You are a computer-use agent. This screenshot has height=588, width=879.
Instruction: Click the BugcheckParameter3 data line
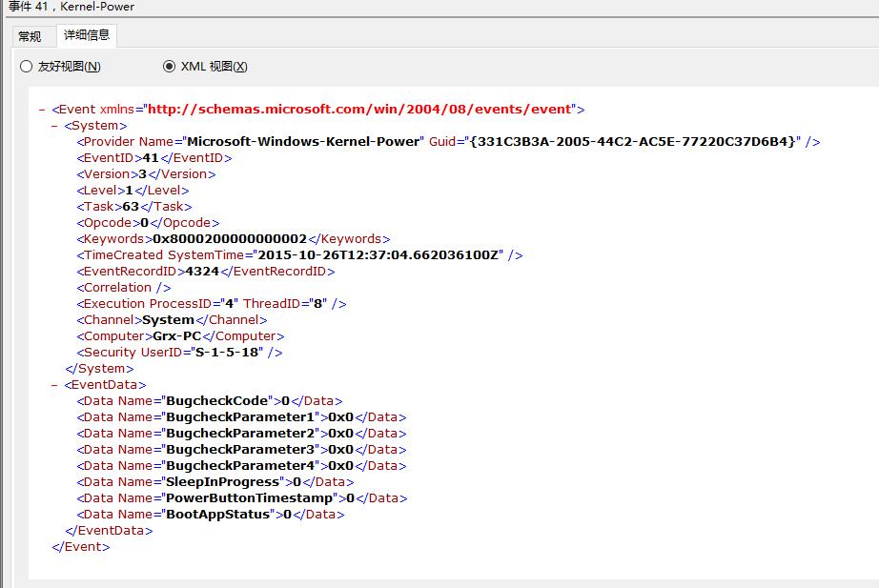point(241,450)
